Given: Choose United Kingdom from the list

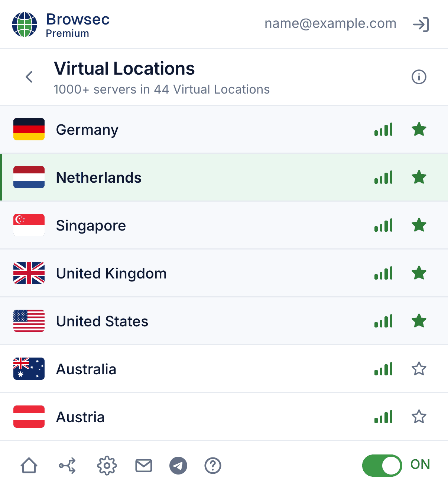Looking at the screenshot, I should pyautogui.click(x=224, y=273).
